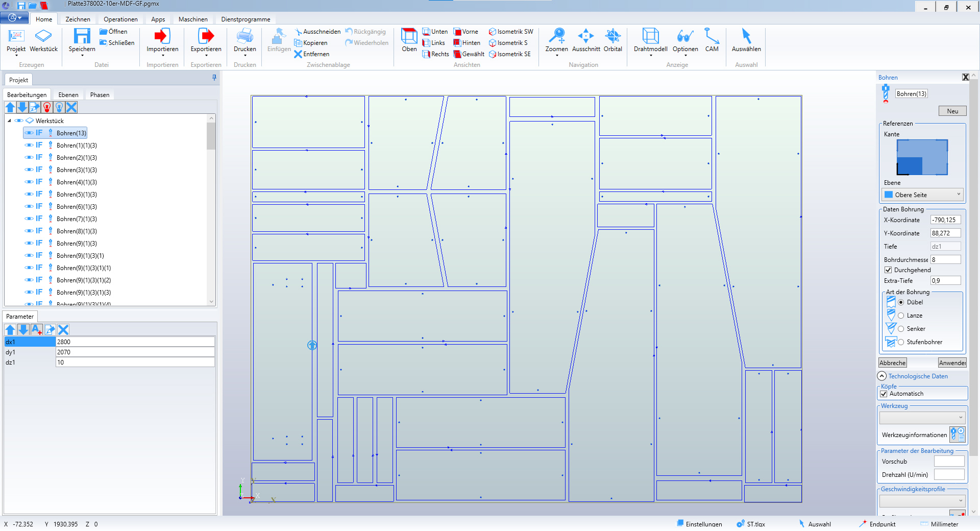
Task: Toggle Drahtmodell wireframe display
Action: pos(650,37)
